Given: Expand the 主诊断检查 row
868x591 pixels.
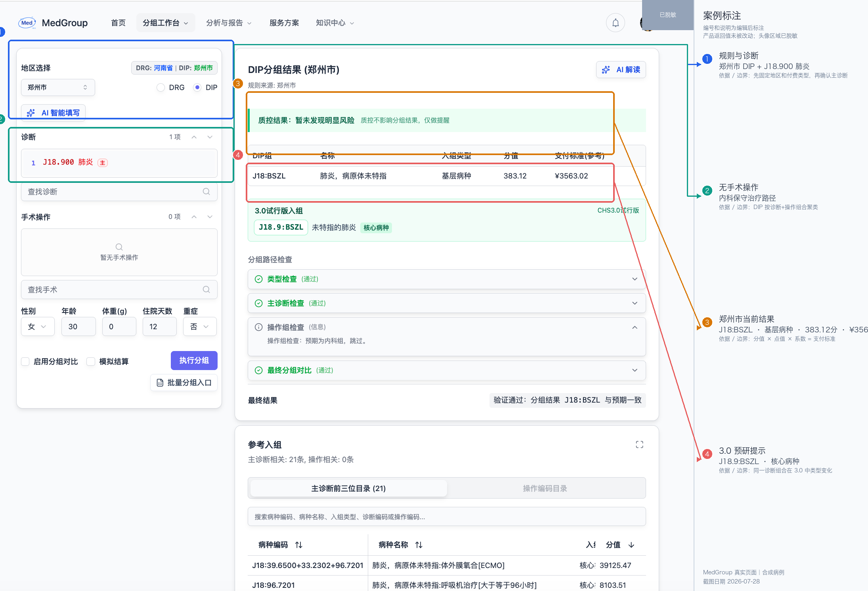Looking at the screenshot, I should [x=635, y=303].
